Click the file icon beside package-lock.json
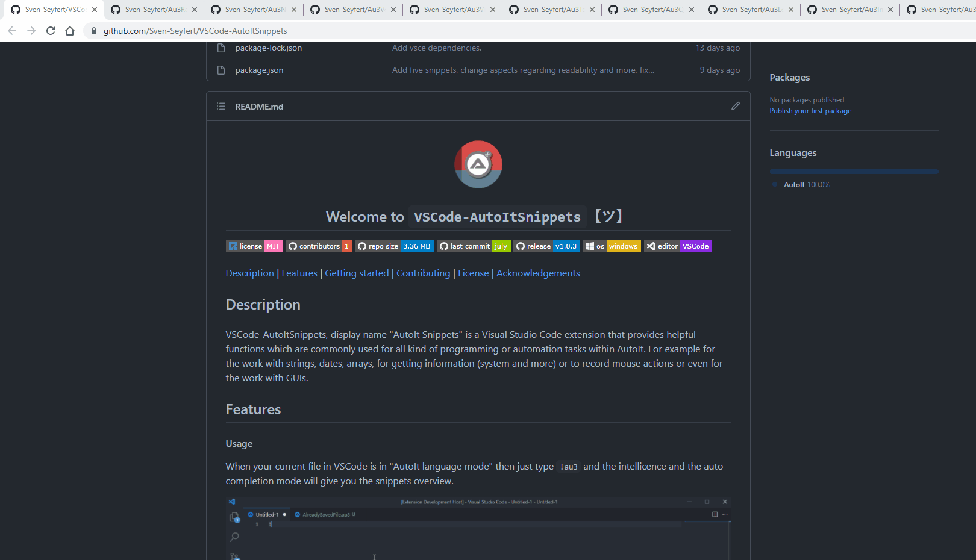The height and width of the screenshot is (560, 976). coord(221,48)
